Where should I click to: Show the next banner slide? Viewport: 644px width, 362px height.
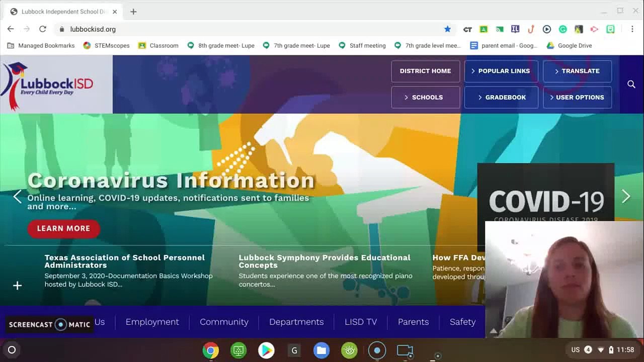626,196
